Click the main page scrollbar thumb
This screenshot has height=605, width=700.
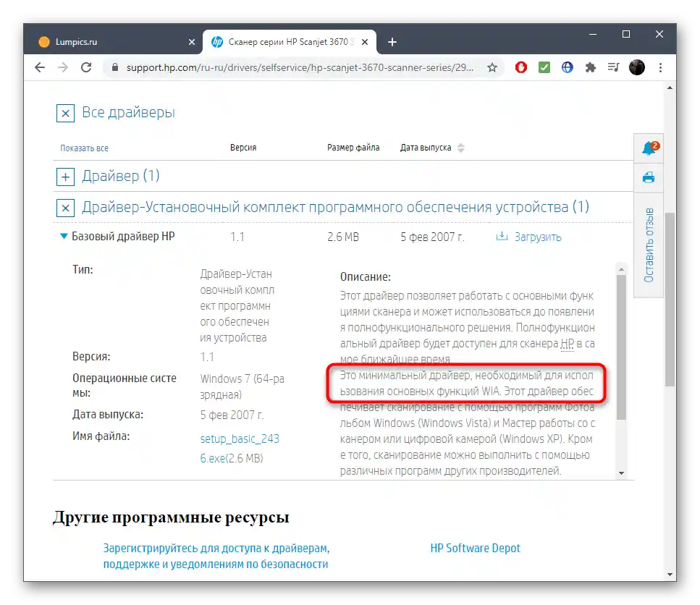pyautogui.click(x=670, y=300)
